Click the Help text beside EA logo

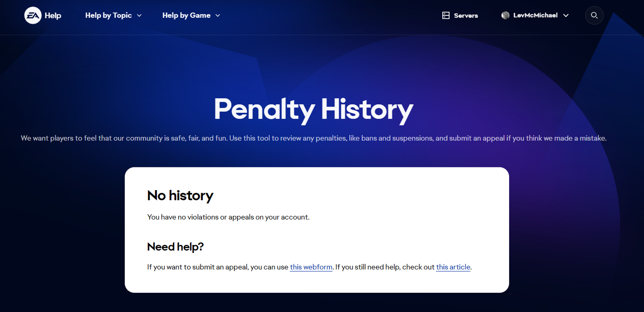coord(53,16)
